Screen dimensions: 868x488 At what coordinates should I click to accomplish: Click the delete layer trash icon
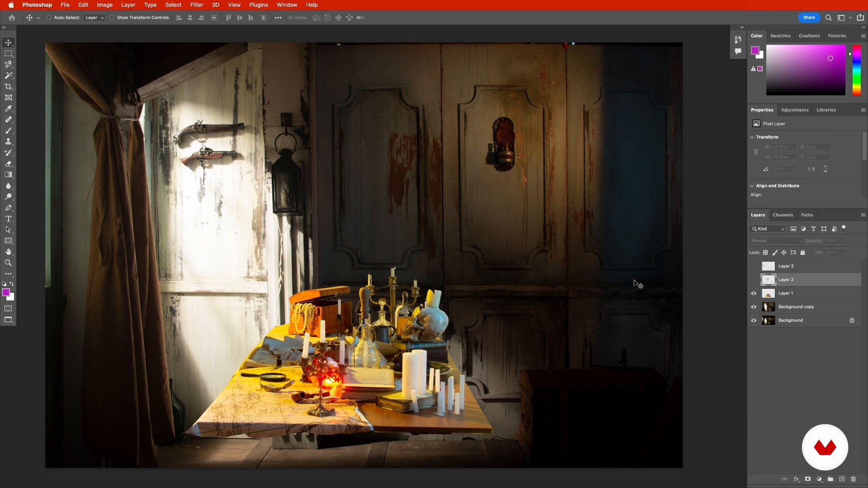click(853, 479)
